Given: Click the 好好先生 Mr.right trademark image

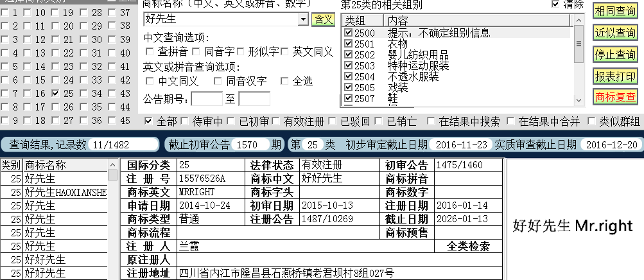Looking at the screenshot, I should point(573,226).
